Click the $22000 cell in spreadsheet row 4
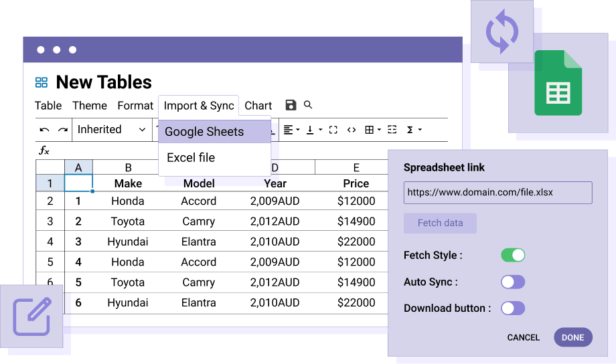 tap(356, 242)
